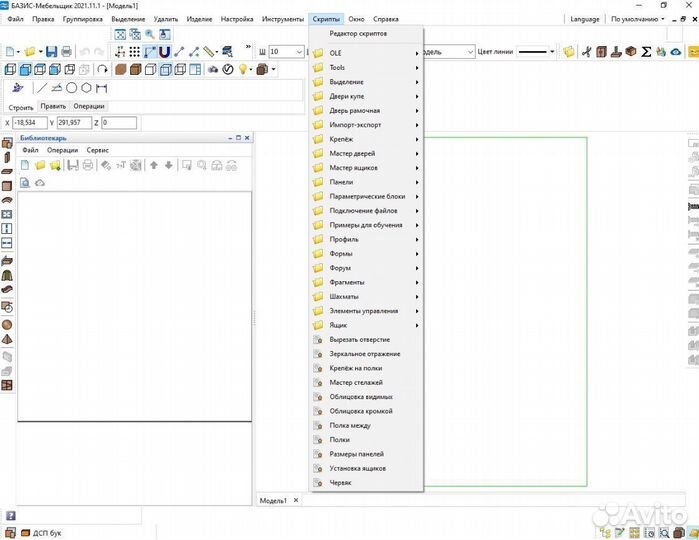Toggle the magnet snap tool
The image size is (699, 540).
(164, 51)
